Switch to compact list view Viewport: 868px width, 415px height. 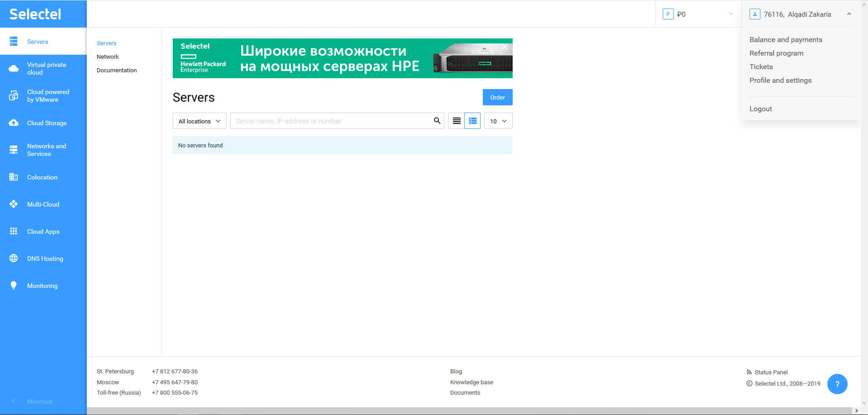[457, 121]
